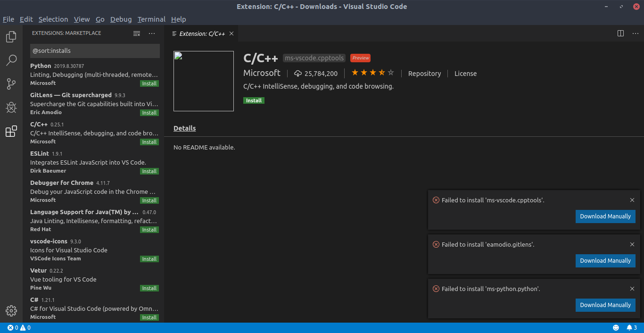Open the Debug view icon
The height and width of the screenshot is (333, 644).
point(11,108)
